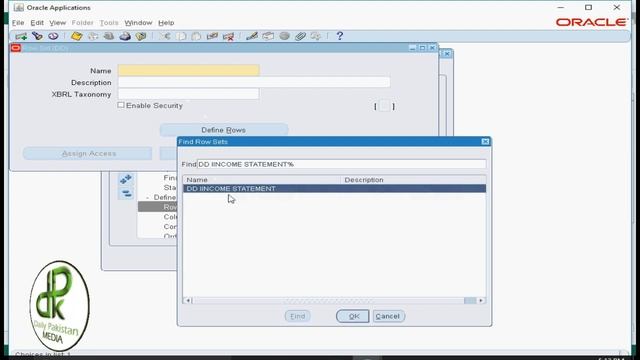Open the Tools menu
This screenshot has width=640, height=360.
[x=109, y=23]
